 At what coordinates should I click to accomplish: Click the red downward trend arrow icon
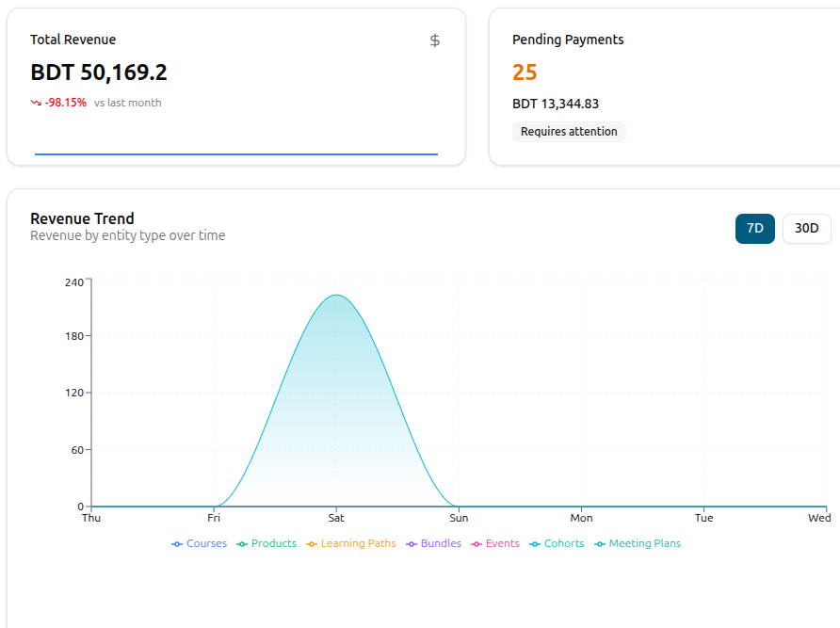coord(36,103)
